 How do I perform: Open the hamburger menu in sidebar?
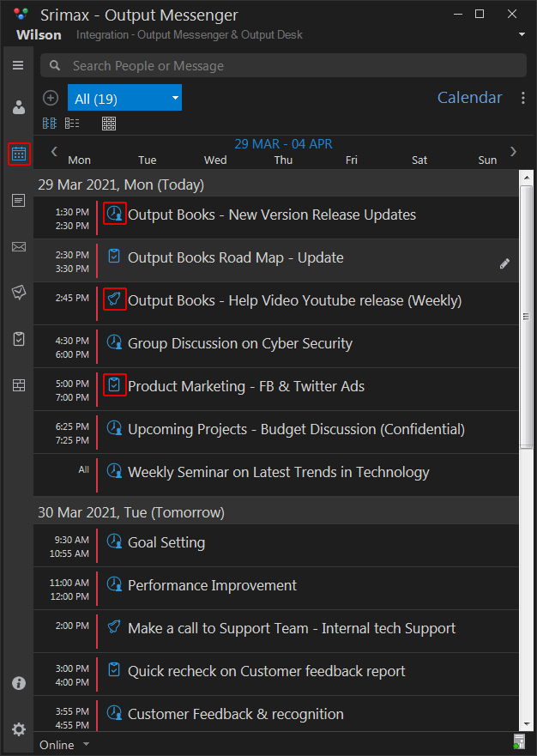pyautogui.click(x=18, y=65)
